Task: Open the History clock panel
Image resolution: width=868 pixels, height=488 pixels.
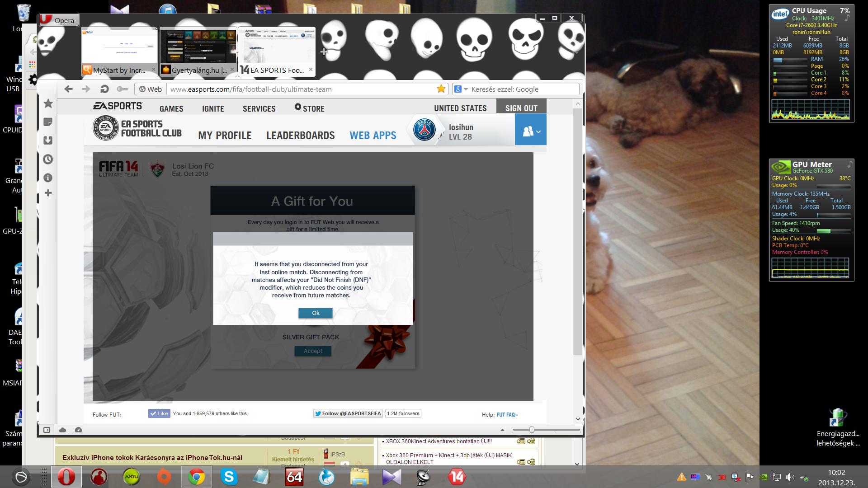Action: [48, 159]
